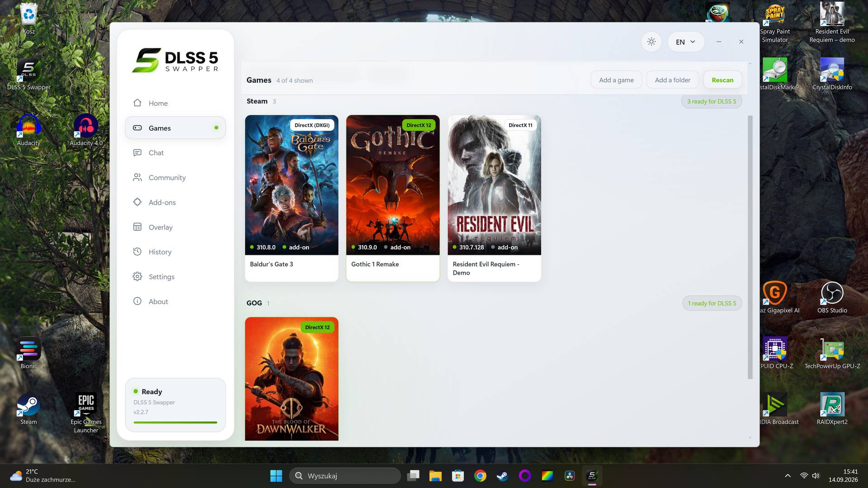Launch Google Chrome from the taskbar
Image resolution: width=868 pixels, height=488 pixels.
[480, 476]
